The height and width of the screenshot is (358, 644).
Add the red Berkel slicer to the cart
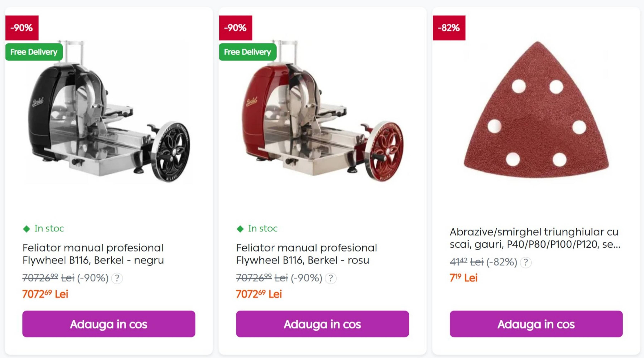322,324
